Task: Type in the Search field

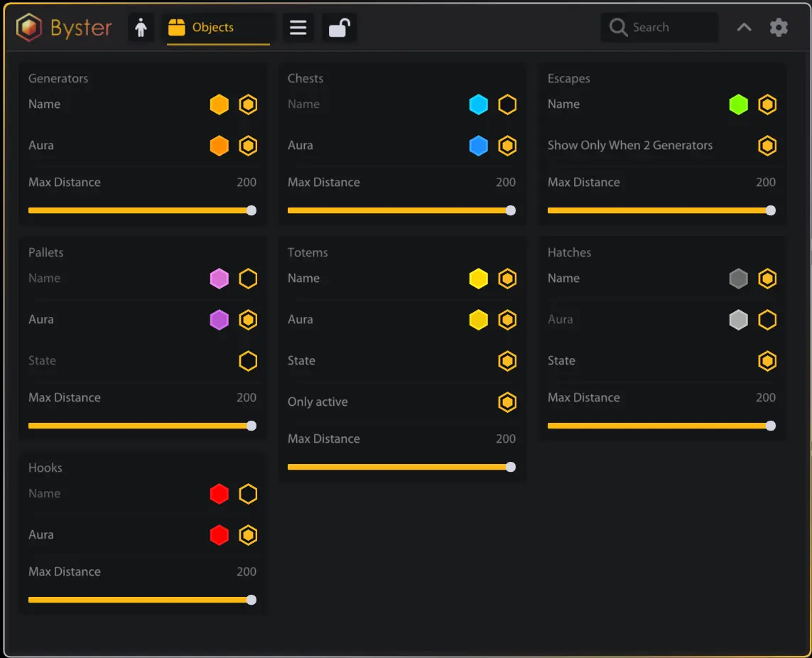Action: pos(671,28)
